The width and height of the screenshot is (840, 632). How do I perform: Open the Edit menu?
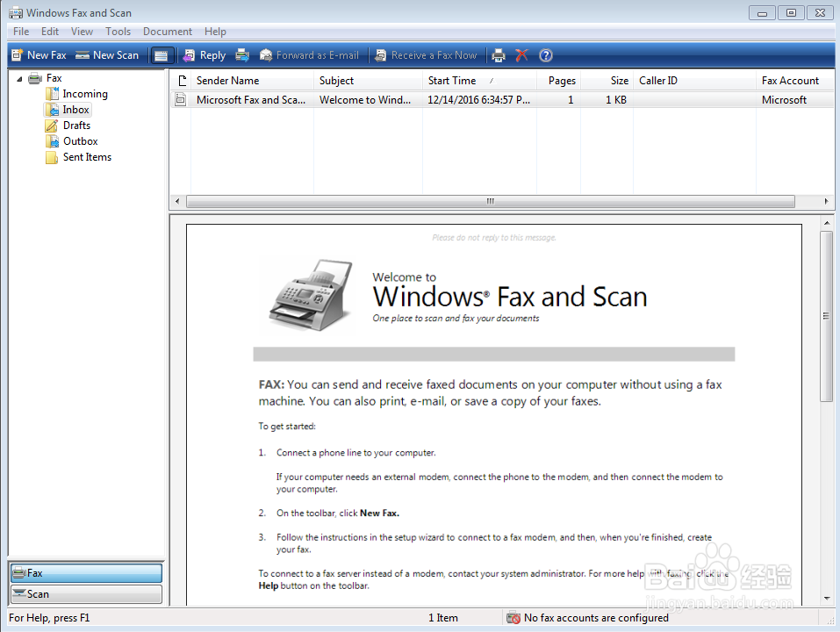tap(50, 32)
